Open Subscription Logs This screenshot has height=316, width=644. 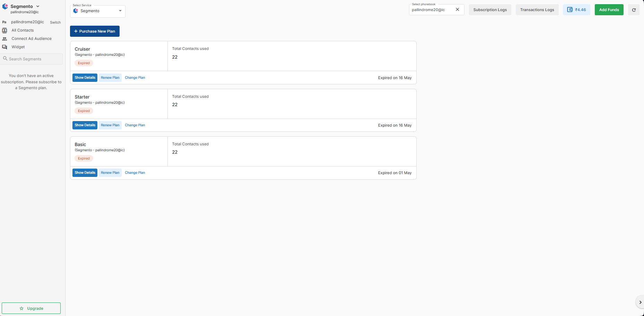click(490, 10)
